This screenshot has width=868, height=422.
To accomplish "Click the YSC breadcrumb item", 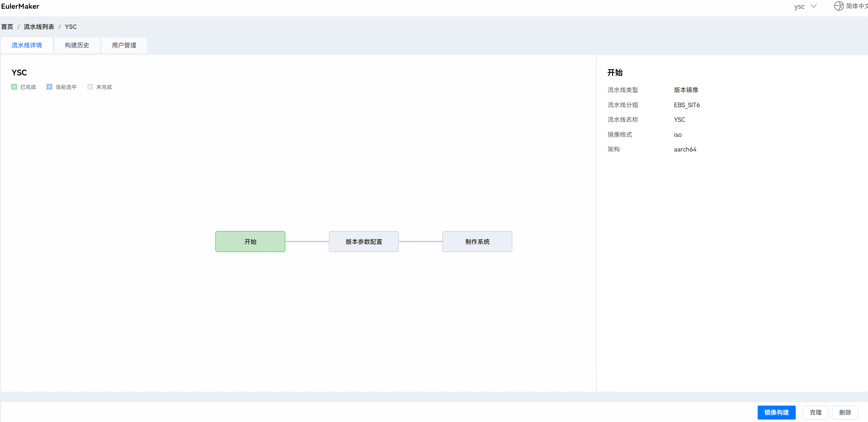I will coord(71,27).
